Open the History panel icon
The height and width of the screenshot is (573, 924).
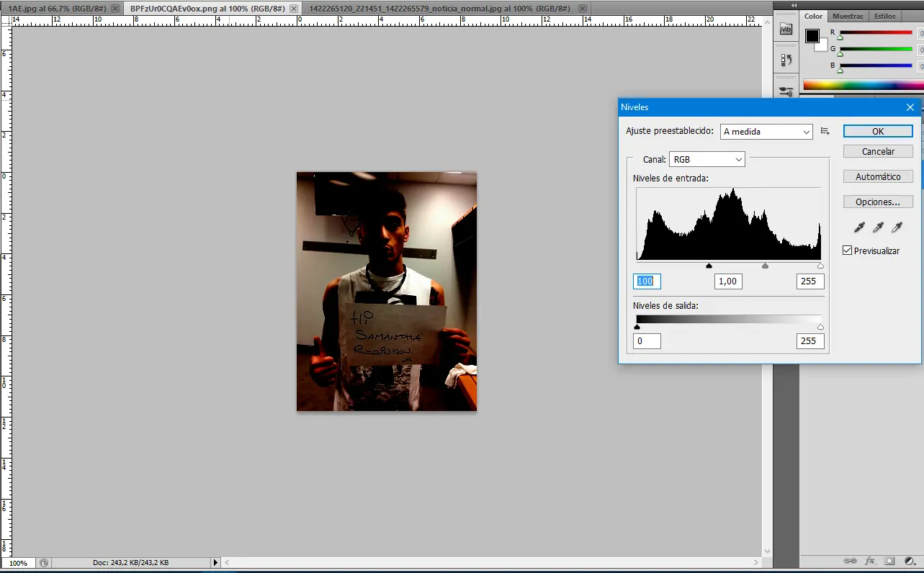tap(786, 61)
